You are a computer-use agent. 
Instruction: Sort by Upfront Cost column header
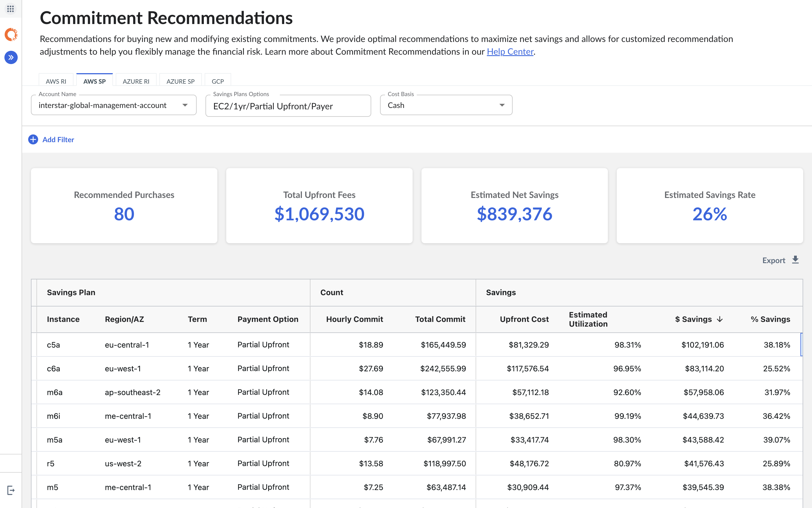(524, 319)
